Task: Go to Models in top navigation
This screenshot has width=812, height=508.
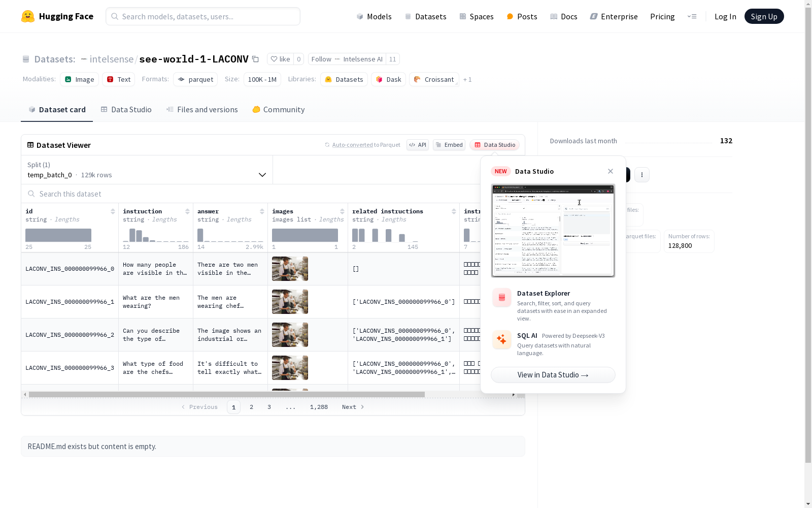Action: click(x=374, y=17)
